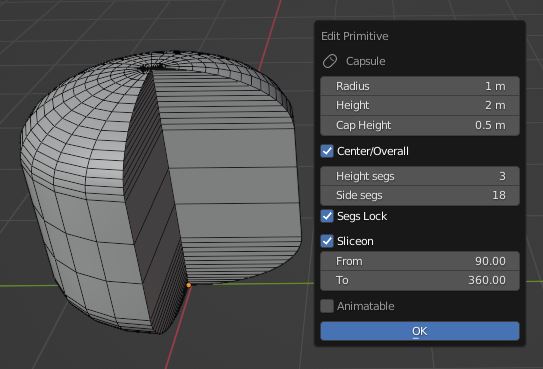Click the Sliceon label text

pos(355,241)
